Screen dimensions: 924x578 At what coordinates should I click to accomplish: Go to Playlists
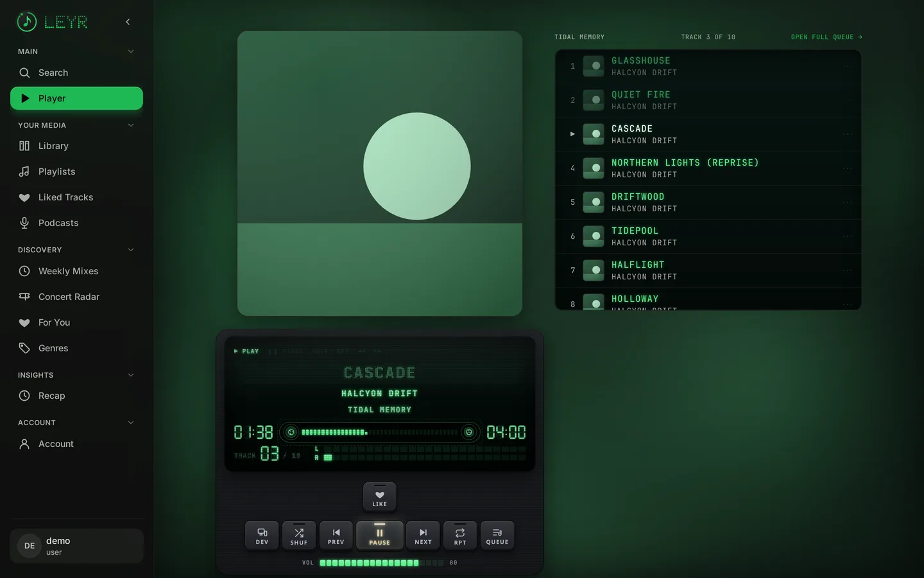point(76,171)
